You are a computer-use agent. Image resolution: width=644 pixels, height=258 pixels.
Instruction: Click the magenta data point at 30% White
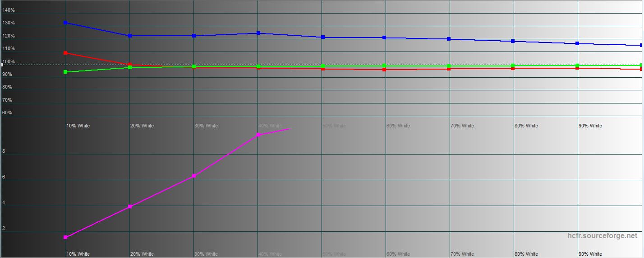pos(194,176)
